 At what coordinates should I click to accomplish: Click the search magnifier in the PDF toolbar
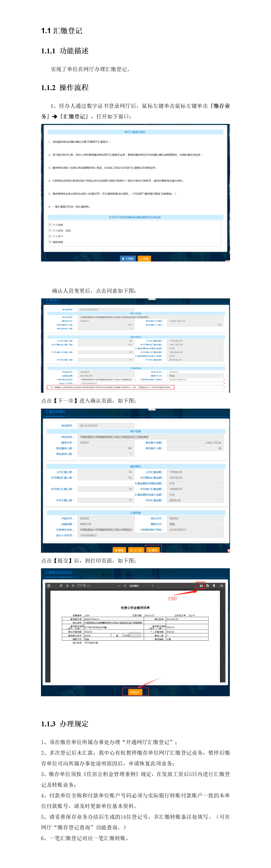tap(61, 586)
